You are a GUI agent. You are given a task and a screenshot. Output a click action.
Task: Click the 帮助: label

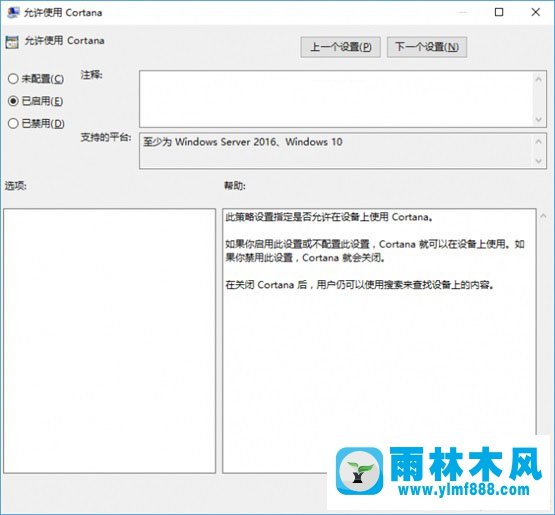[x=235, y=185]
